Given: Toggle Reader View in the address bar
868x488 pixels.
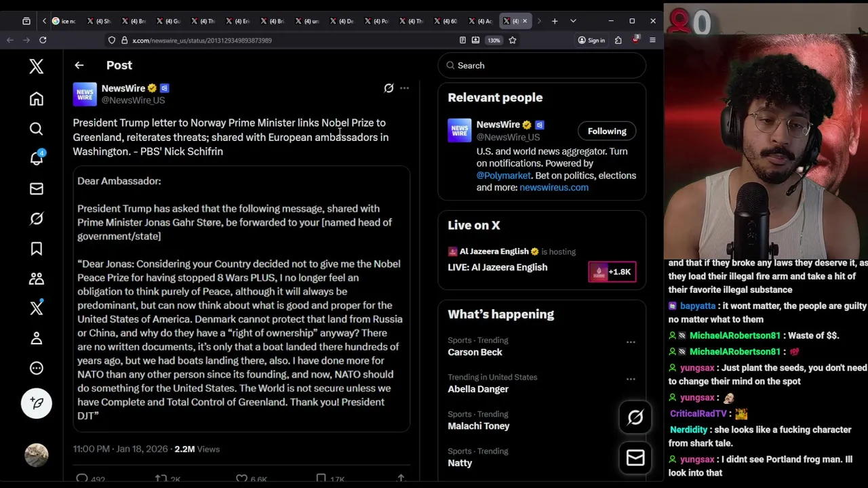Looking at the screenshot, I should (x=462, y=41).
